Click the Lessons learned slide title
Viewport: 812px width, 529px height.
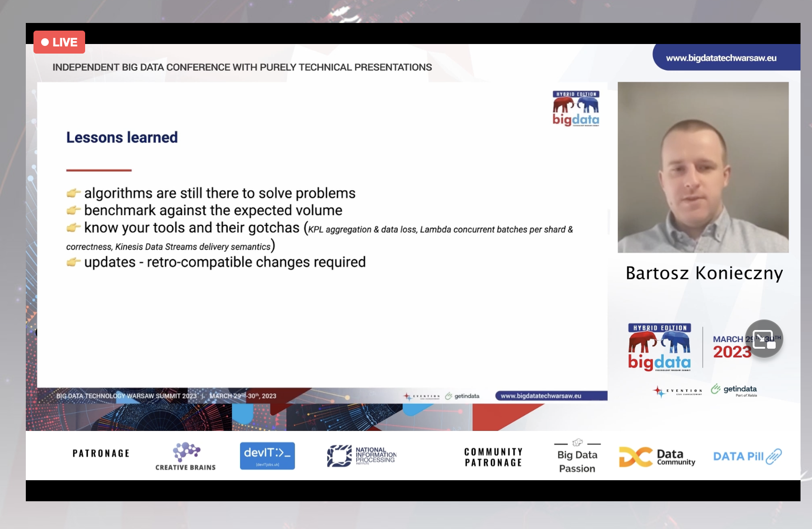122,138
